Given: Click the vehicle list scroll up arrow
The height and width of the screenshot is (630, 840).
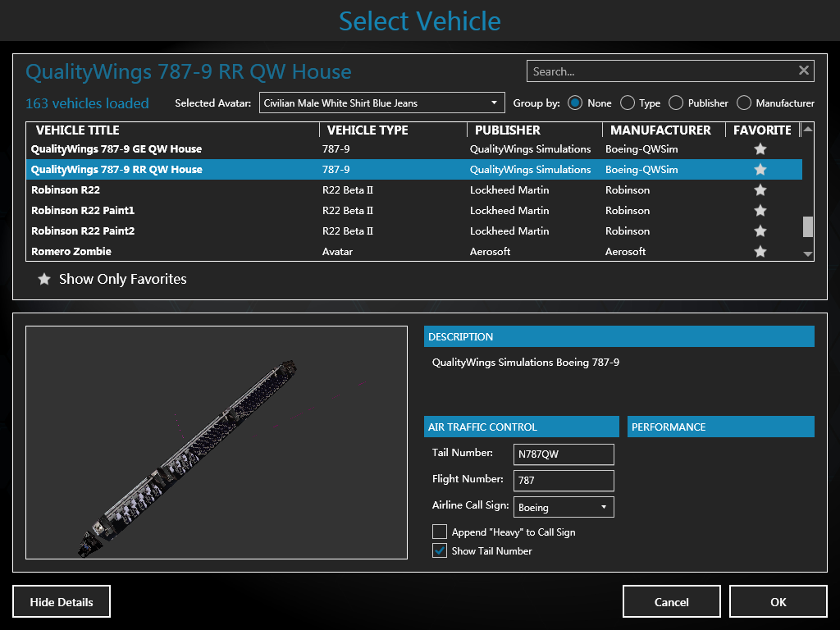Looking at the screenshot, I should click(x=808, y=129).
